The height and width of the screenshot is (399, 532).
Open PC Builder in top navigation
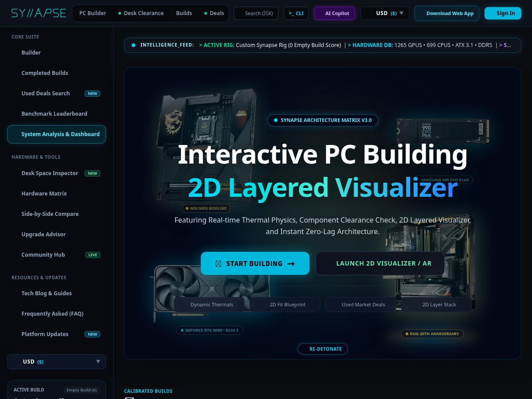pos(93,13)
